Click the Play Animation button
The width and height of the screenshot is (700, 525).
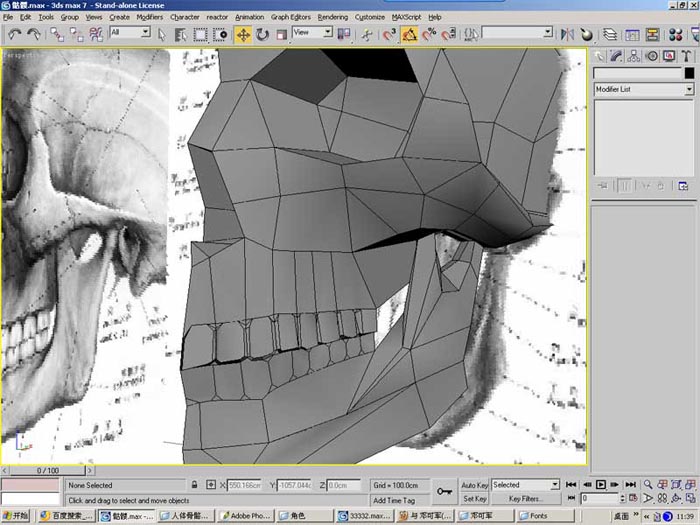(x=601, y=484)
